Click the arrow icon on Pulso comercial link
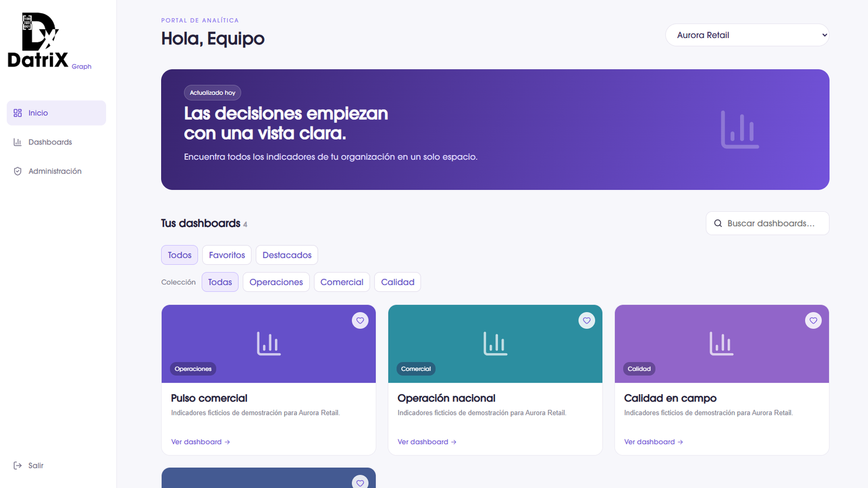 pos(227,442)
